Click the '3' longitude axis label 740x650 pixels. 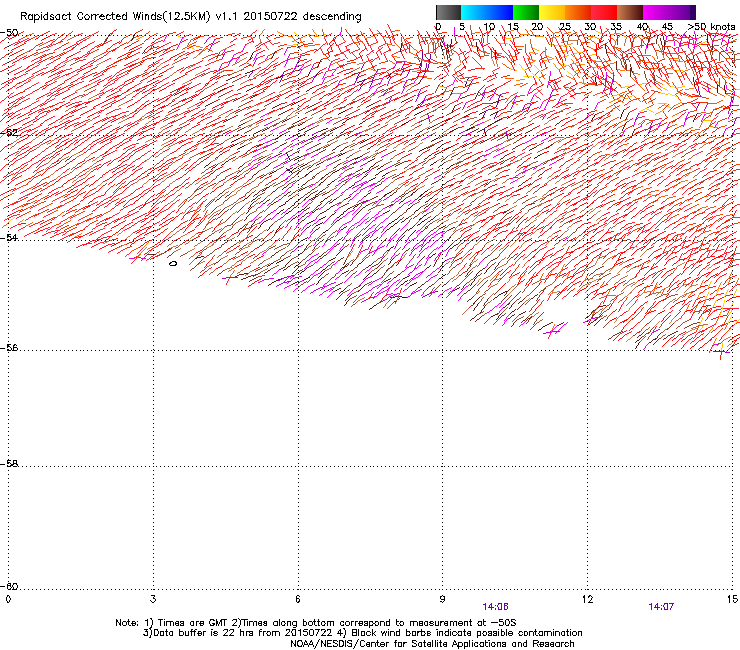pyautogui.click(x=153, y=599)
